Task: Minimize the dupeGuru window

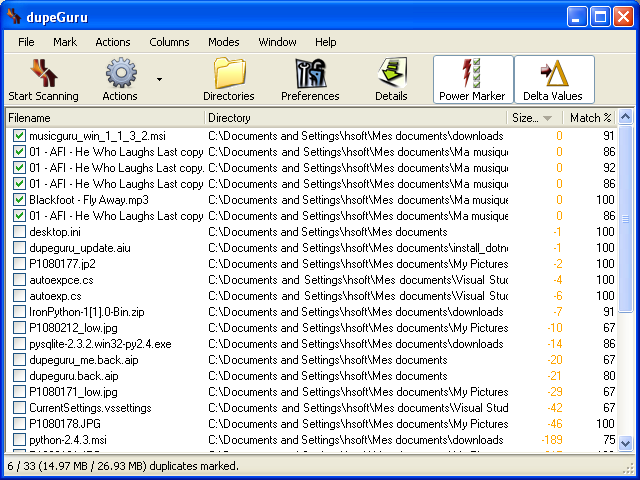Action: click(x=577, y=17)
